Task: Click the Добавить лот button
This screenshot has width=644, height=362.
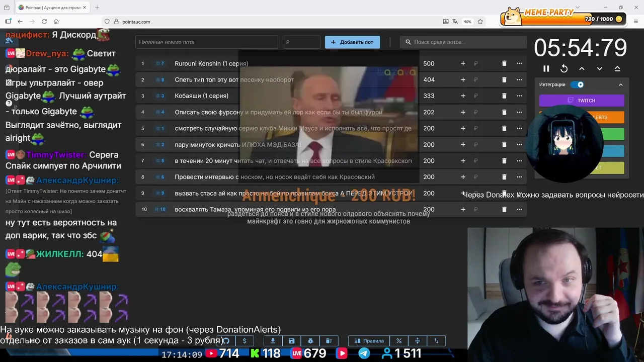Action: [352, 42]
